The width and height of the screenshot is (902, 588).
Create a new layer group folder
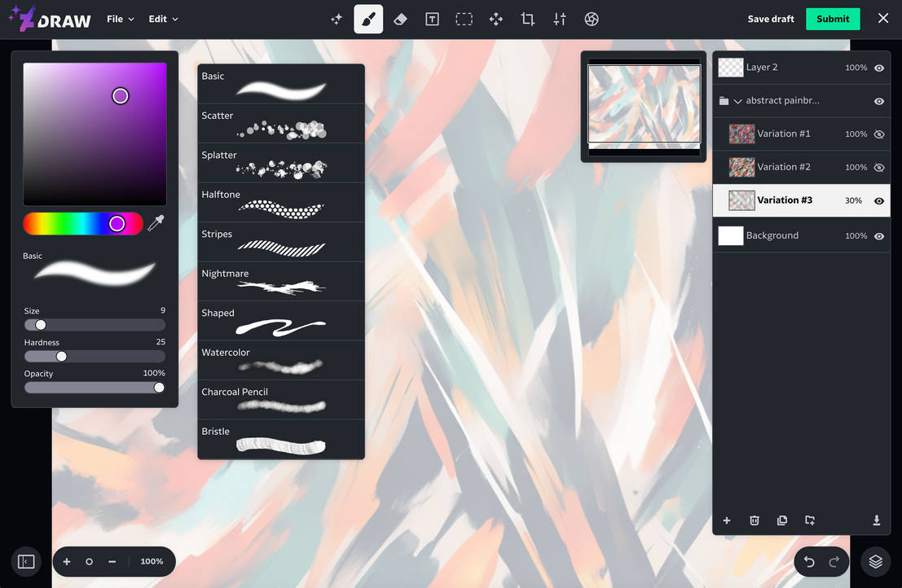click(x=809, y=520)
